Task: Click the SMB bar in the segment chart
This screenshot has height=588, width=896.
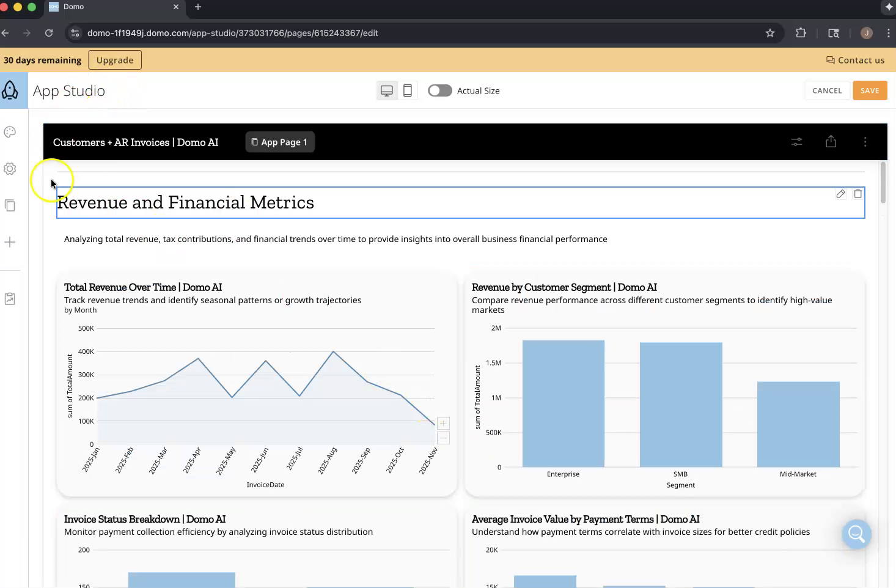Action: [681, 405]
